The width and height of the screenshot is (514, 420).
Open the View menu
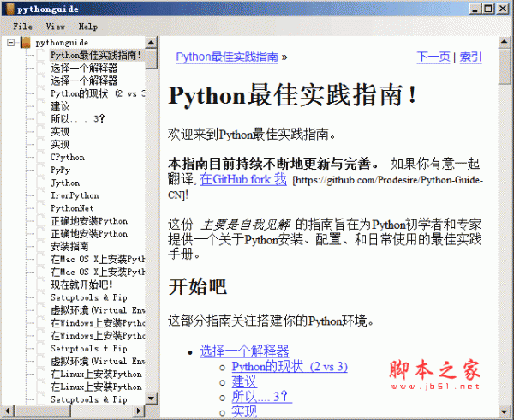click(56, 27)
